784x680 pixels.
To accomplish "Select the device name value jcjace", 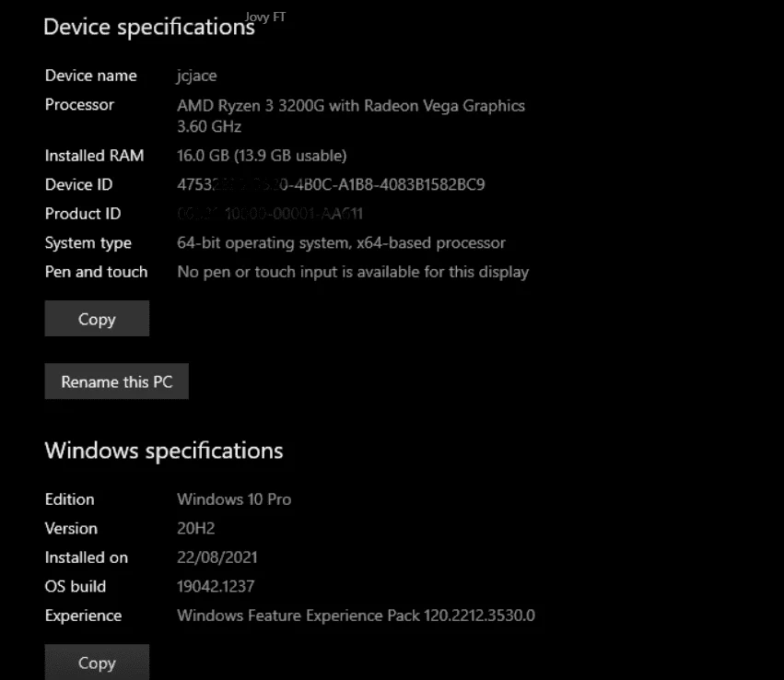I will 196,76.
